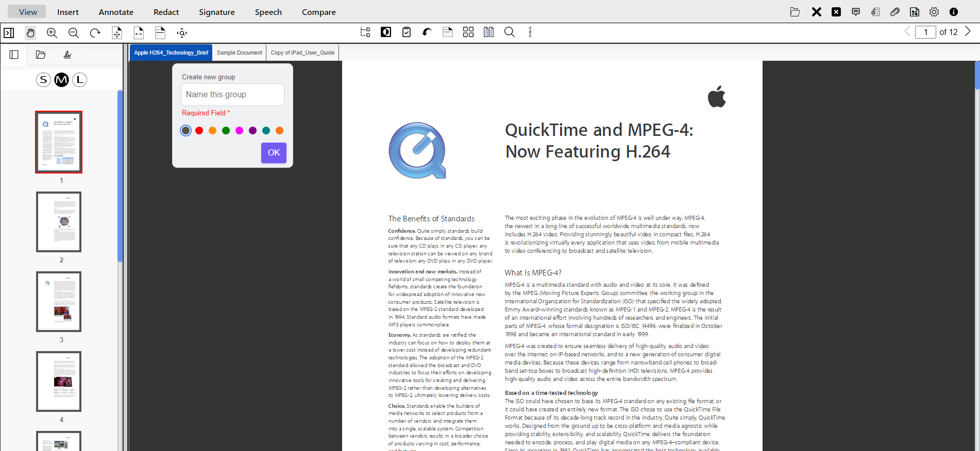
Task: Switch to Copy of iPad_User_Guide tab
Action: pos(302,53)
